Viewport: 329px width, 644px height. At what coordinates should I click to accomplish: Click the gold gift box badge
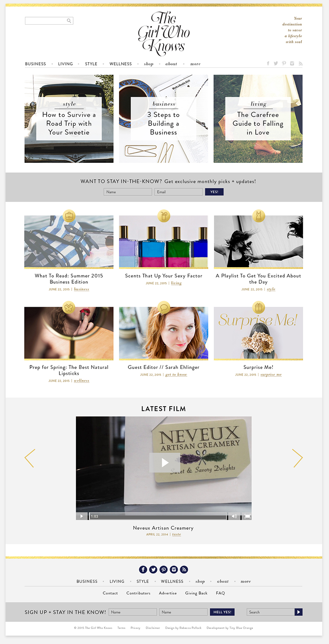259,308
